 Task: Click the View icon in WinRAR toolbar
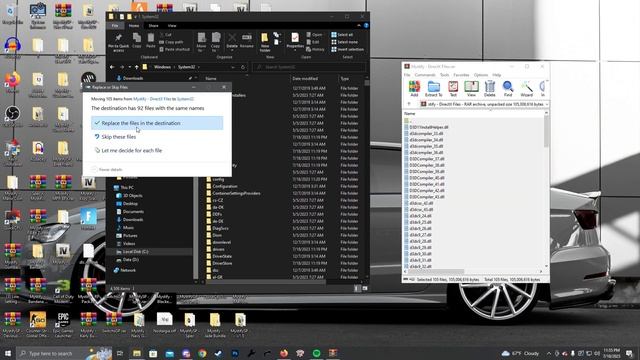click(471, 89)
